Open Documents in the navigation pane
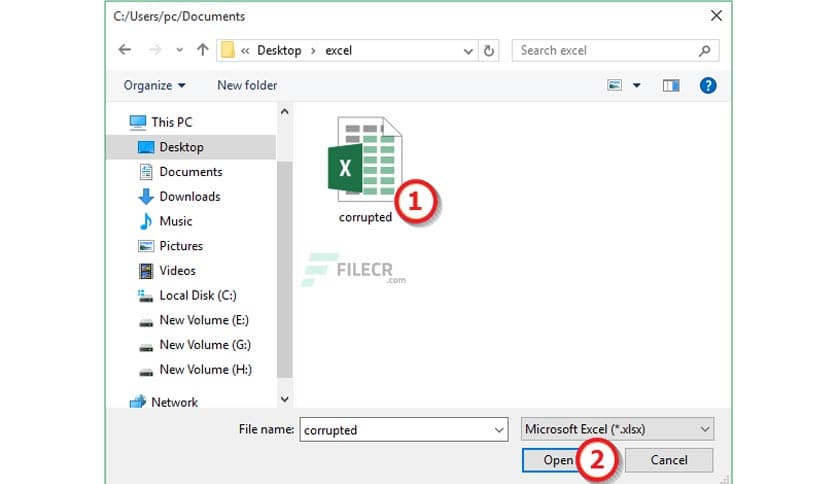This screenshot has height=484, width=836. [191, 172]
